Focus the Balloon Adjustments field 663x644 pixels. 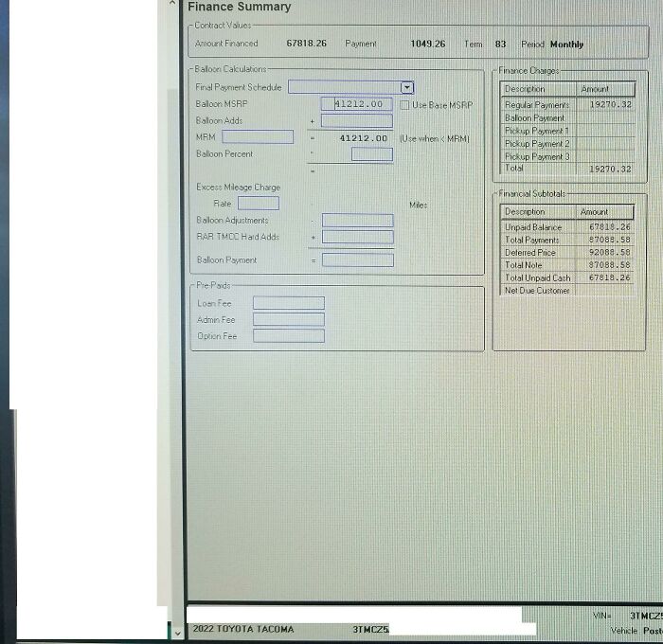point(357,221)
